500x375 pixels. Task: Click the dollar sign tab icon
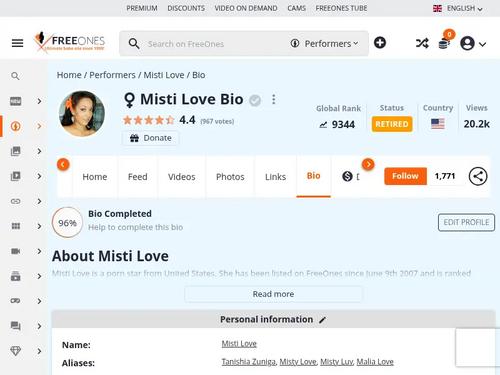(x=347, y=176)
